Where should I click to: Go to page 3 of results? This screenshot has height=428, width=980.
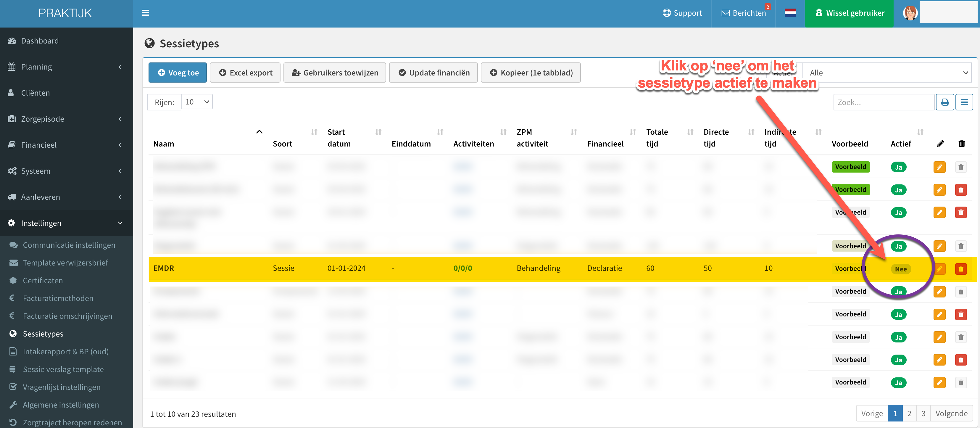pos(923,413)
